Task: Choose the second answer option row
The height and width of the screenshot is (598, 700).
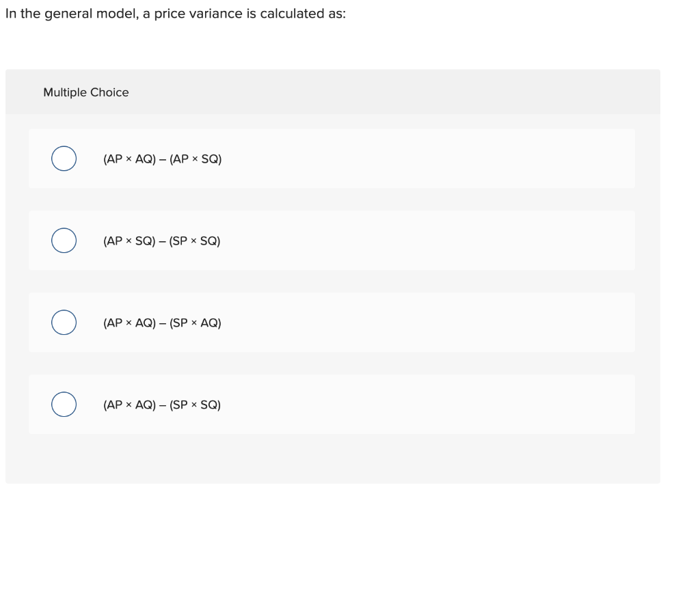Action: [332, 240]
